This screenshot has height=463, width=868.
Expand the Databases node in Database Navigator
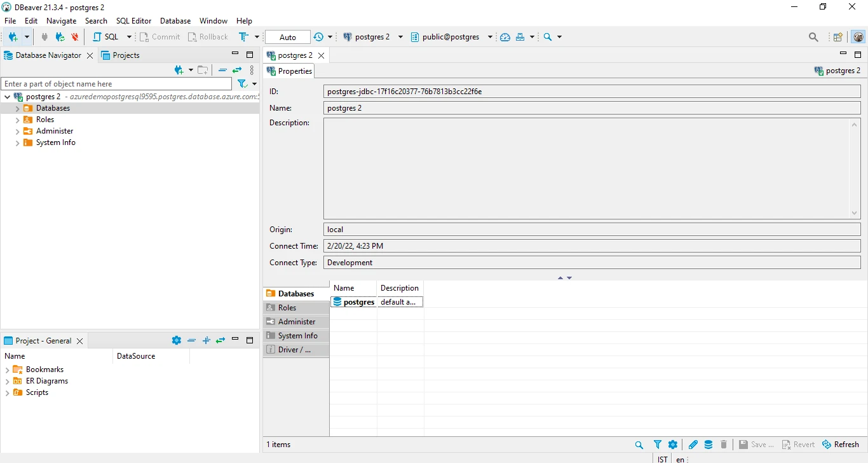(x=17, y=107)
